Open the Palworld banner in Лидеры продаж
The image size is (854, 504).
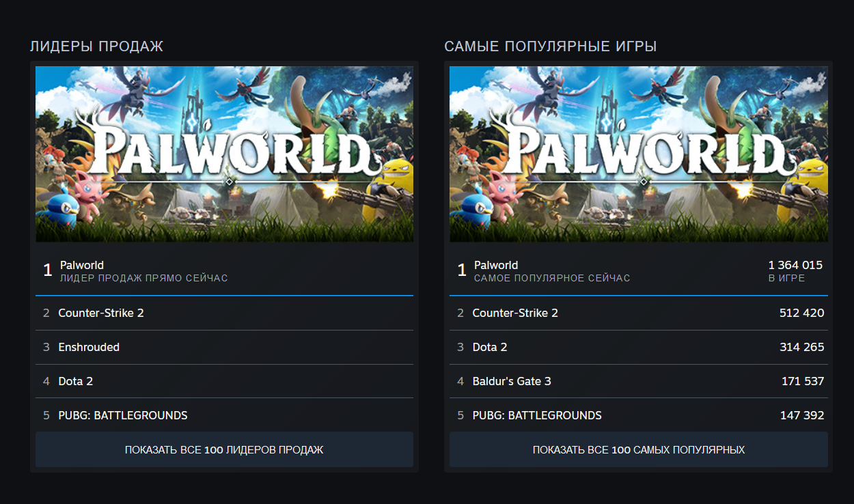tap(224, 154)
